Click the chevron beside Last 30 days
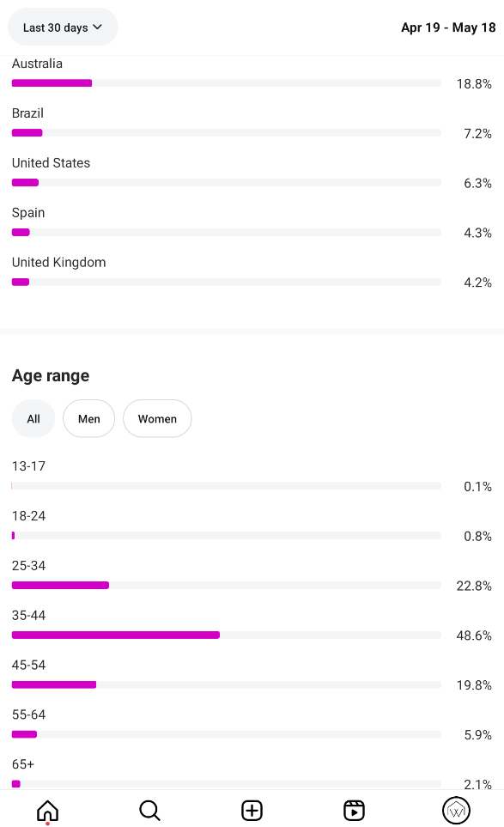The image size is (504, 827). click(98, 27)
